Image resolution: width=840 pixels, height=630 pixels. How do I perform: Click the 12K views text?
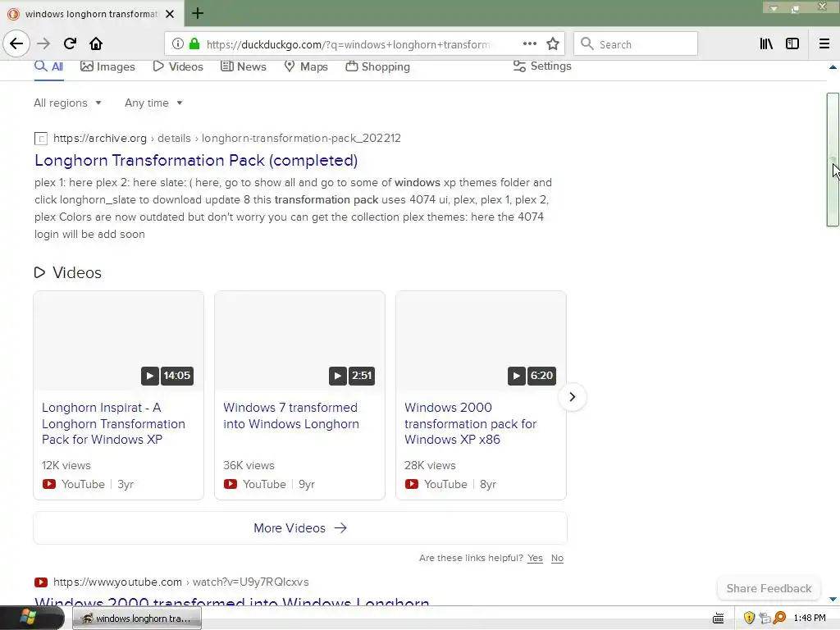pyautogui.click(x=66, y=466)
